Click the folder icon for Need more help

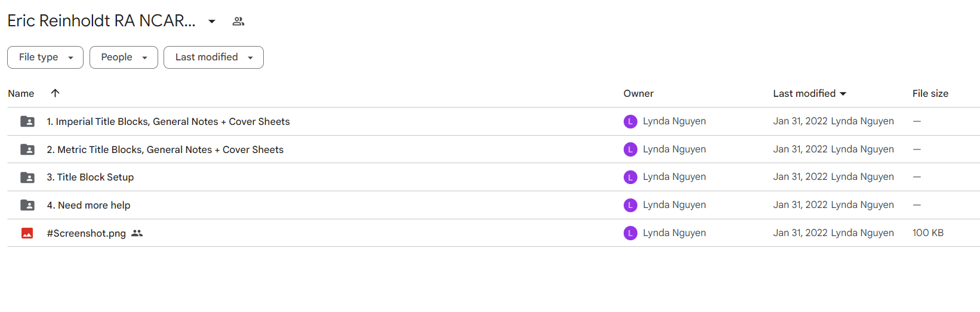[27, 205]
